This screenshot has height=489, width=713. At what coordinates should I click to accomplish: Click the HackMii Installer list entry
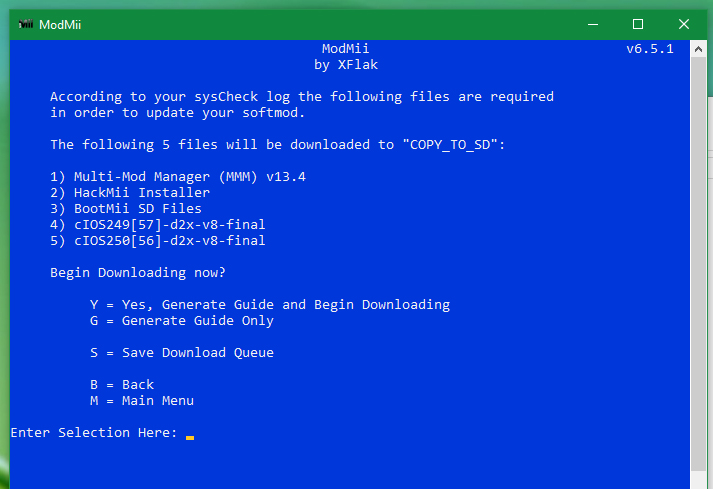130,192
